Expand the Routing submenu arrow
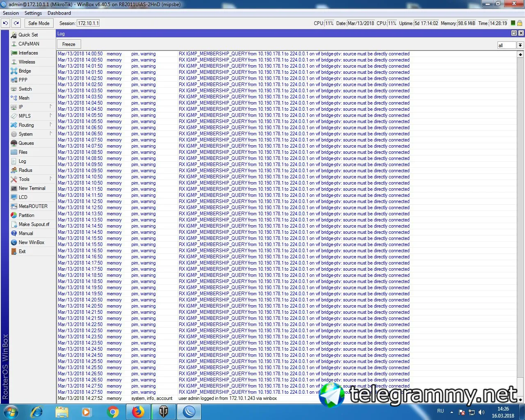 point(51,125)
